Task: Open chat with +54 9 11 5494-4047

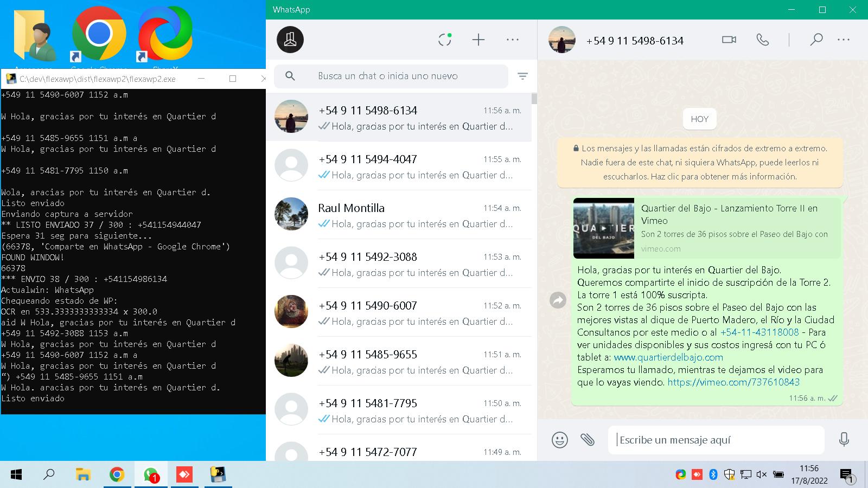Action: [x=399, y=166]
